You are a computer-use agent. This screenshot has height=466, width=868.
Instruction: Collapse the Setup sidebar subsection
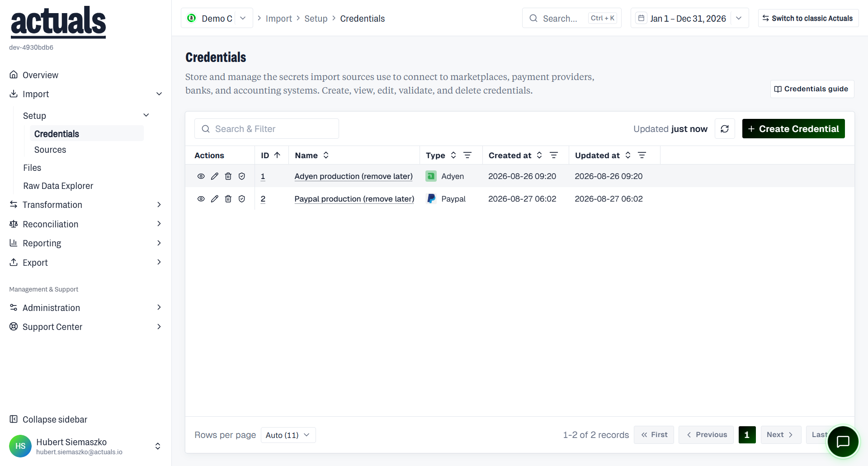coord(146,115)
